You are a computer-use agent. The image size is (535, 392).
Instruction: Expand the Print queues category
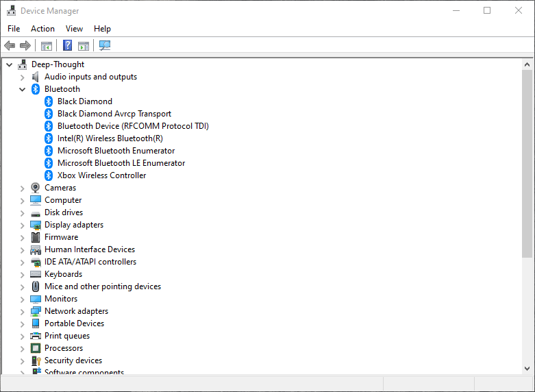coord(23,336)
